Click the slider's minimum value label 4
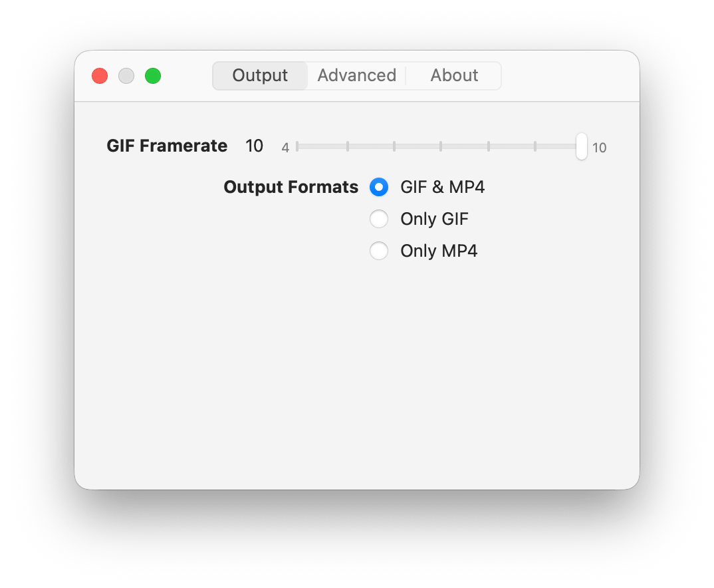 point(285,148)
